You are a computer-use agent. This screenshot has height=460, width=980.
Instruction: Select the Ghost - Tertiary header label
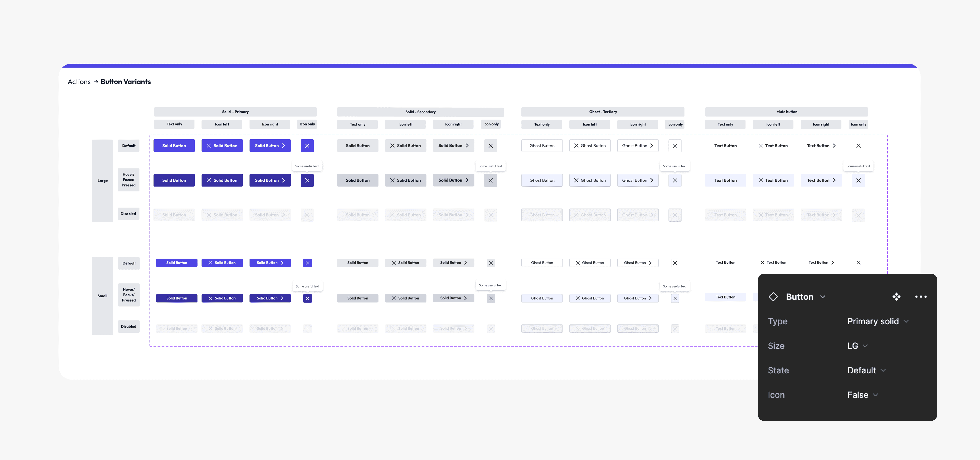(x=603, y=112)
